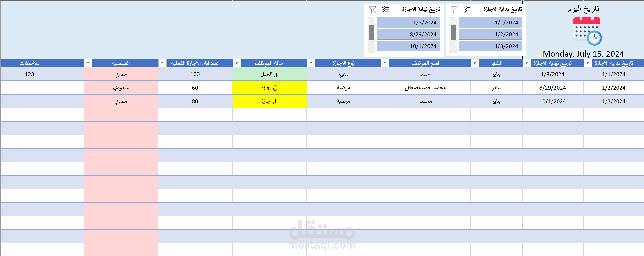This screenshot has width=644, height=256.
Task: Open filter dropdown for اسم الموظف column
Action: point(474,63)
